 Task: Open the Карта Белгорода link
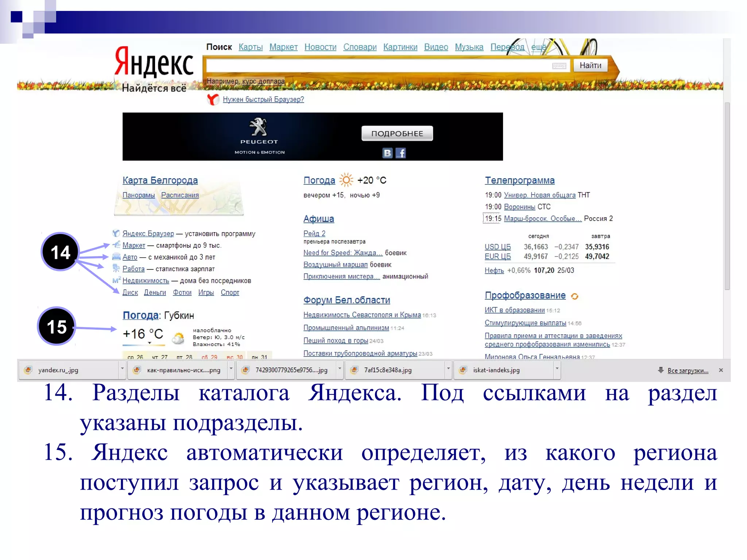(x=160, y=180)
